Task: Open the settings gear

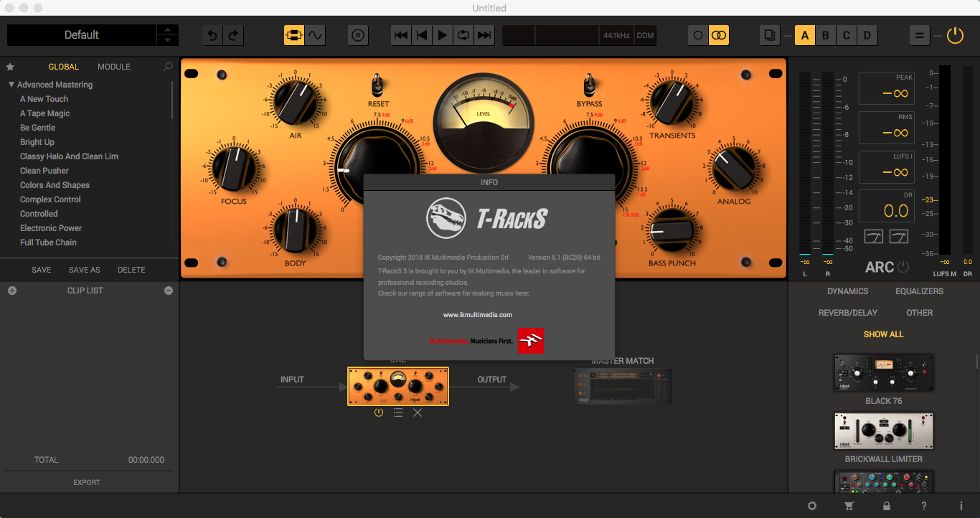Action: click(812, 506)
